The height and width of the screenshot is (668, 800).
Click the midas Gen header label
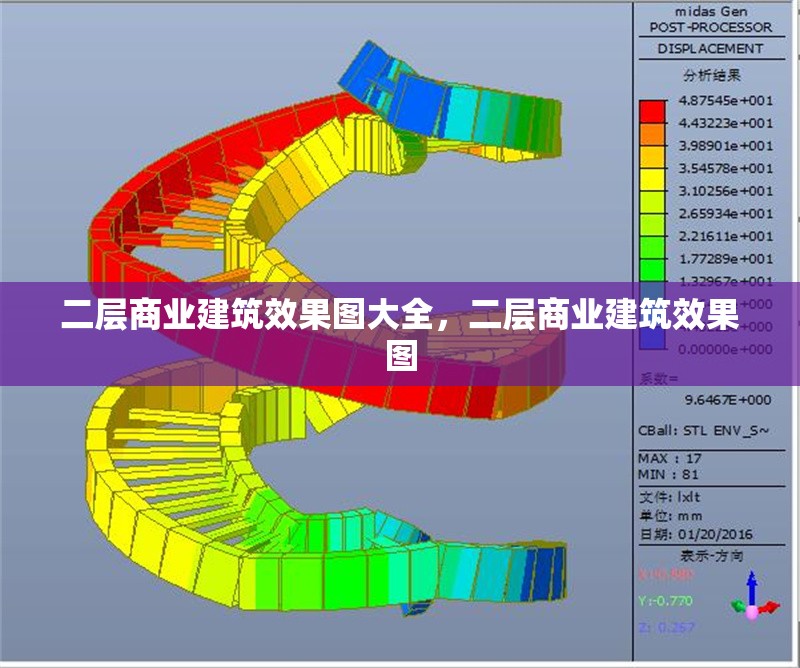point(710,11)
